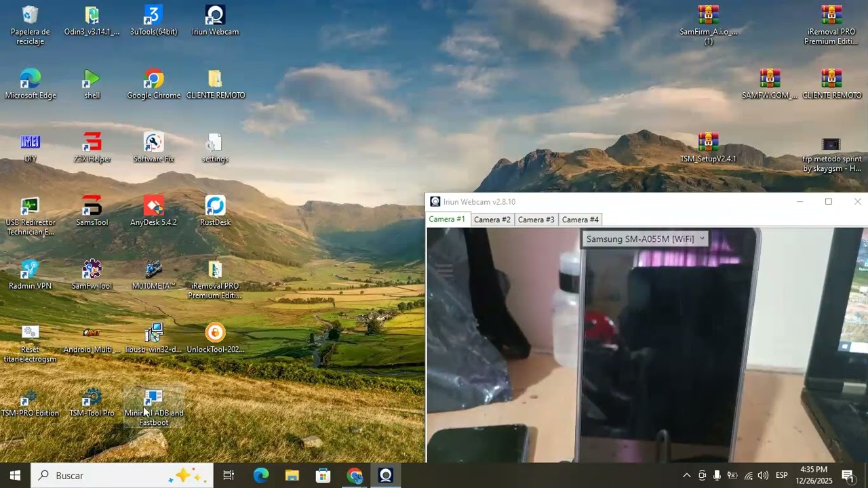
Task: Click the Buscar taskbar search field
Action: pyautogui.click(x=123, y=476)
